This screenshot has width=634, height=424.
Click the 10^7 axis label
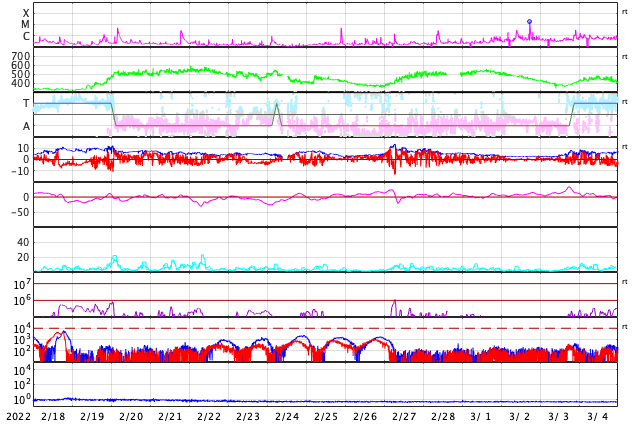[22, 284]
